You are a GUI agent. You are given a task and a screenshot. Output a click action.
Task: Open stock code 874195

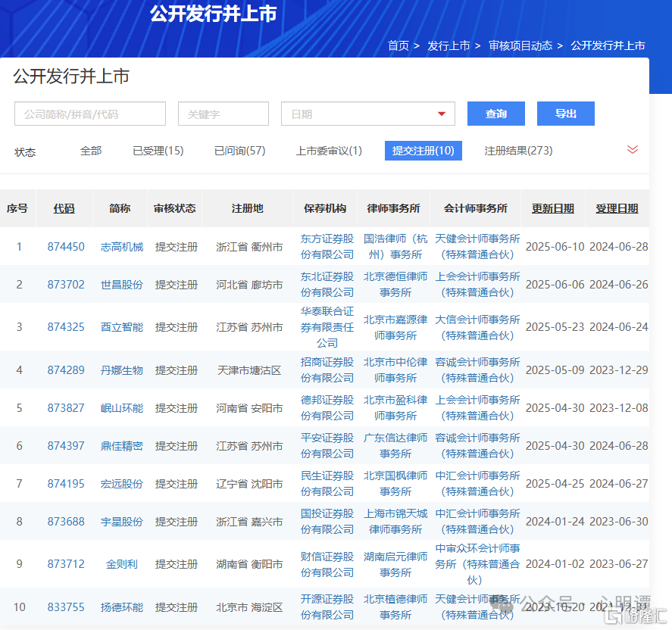tap(66, 484)
